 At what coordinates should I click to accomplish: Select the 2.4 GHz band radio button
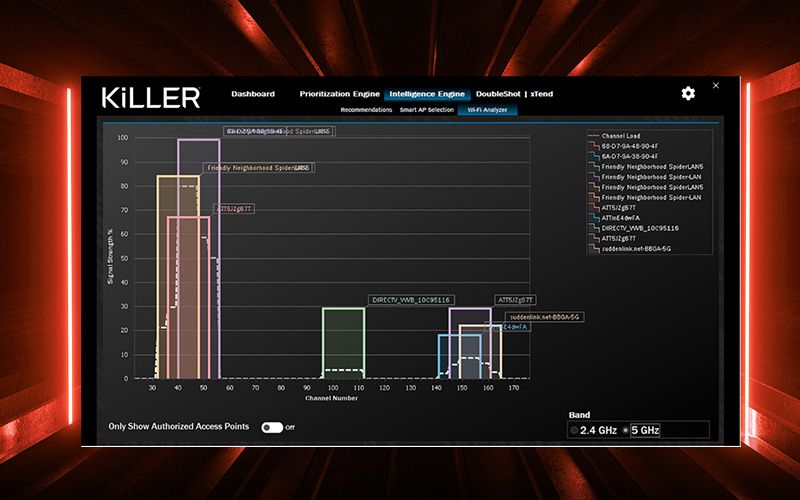[x=573, y=430]
